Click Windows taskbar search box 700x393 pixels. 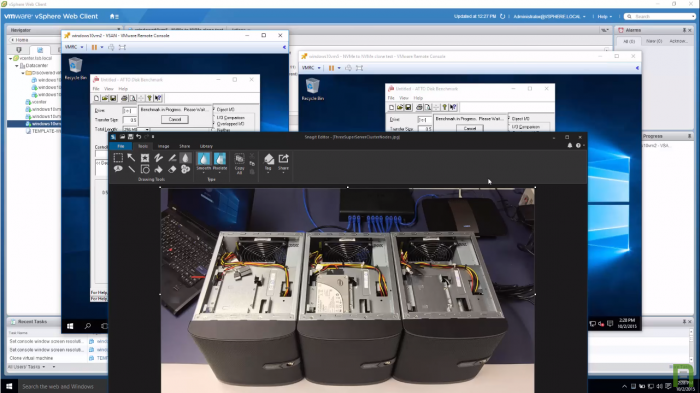[x=62, y=386]
